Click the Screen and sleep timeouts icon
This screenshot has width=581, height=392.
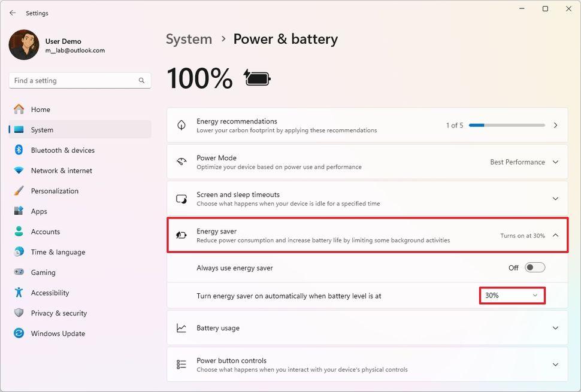[181, 198]
